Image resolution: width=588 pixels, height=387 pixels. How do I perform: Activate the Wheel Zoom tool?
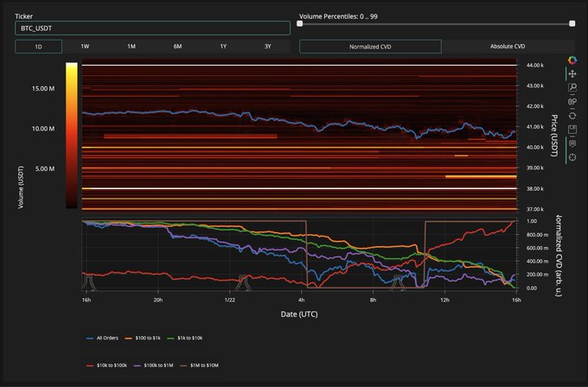[572, 102]
